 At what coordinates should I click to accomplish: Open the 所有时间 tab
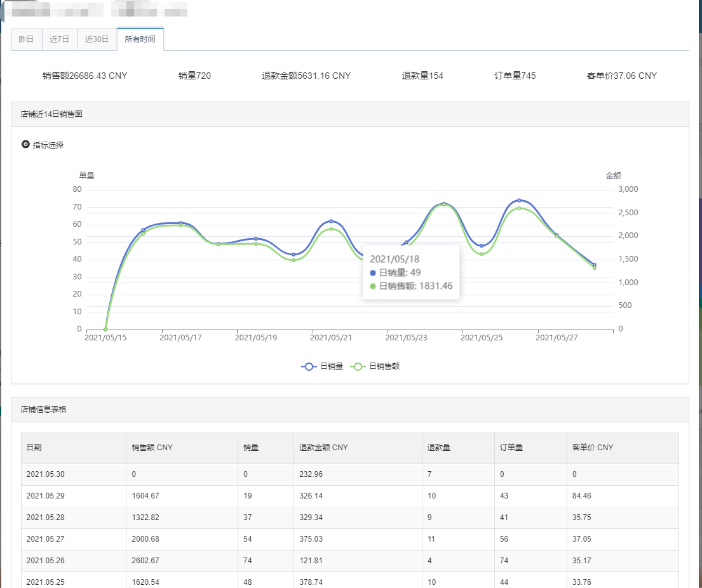140,39
